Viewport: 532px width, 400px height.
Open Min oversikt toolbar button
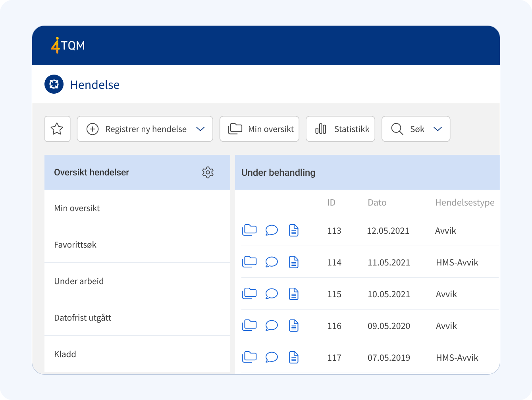(259, 129)
